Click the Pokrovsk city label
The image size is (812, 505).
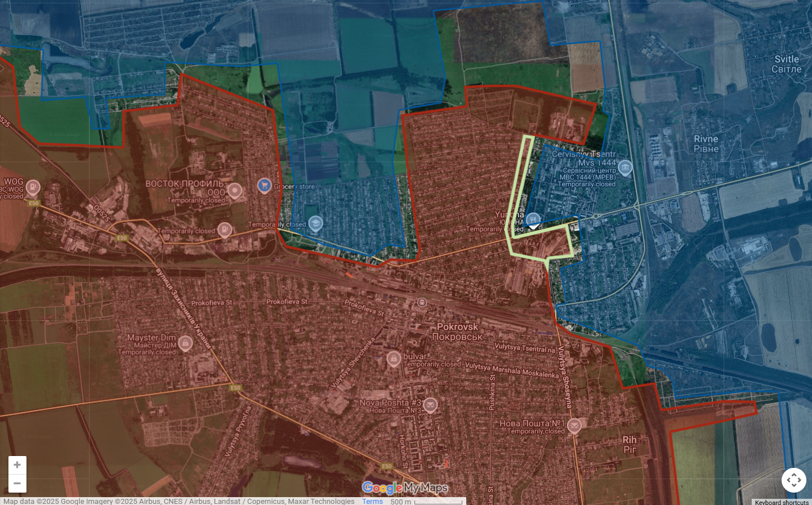point(457,332)
